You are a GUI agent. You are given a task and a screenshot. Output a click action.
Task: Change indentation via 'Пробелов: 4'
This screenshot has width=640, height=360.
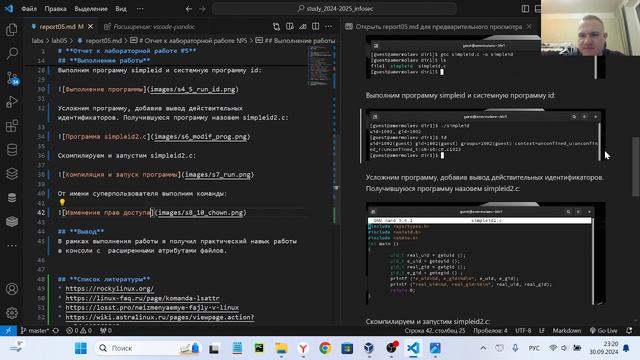(490, 331)
